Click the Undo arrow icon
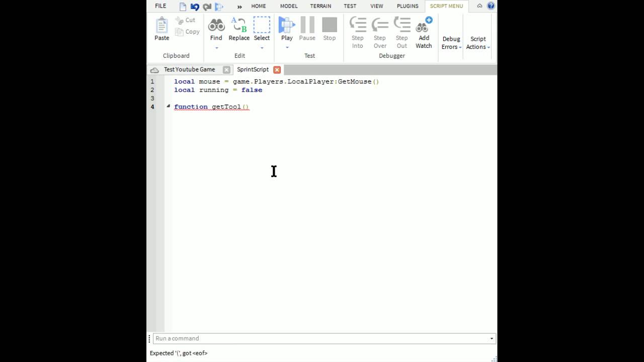Screen dimensions: 644x362 click(x=195, y=7)
